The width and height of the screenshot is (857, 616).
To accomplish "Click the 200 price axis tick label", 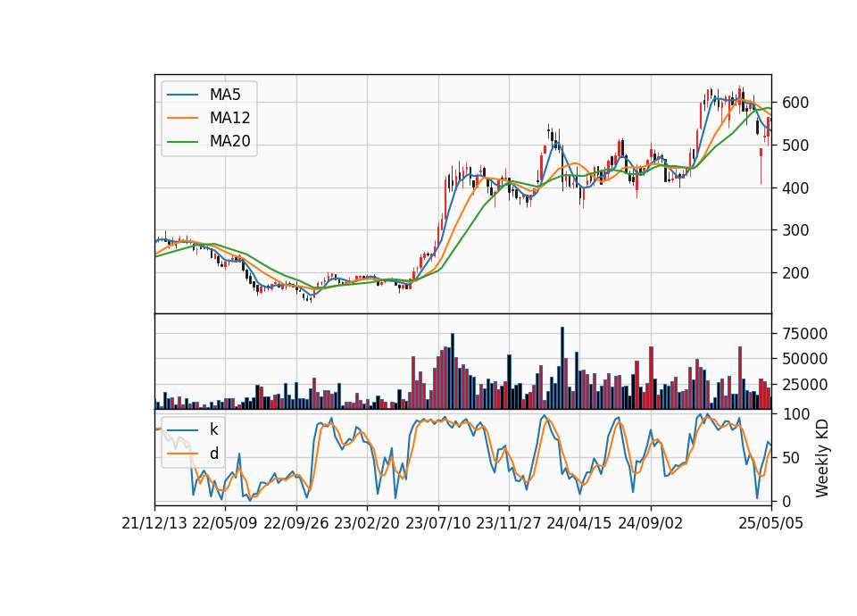I will pos(795,273).
